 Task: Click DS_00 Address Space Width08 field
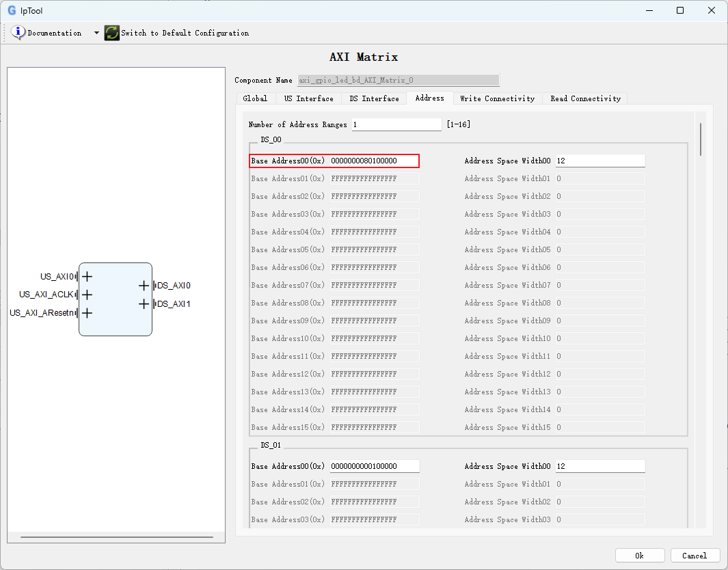[600, 303]
